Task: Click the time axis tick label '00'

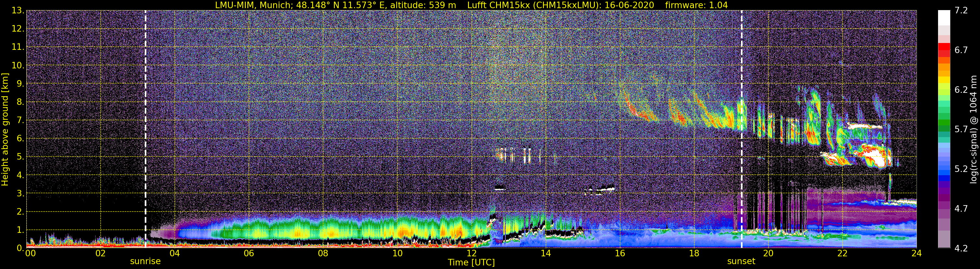Action: [x=30, y=253]
